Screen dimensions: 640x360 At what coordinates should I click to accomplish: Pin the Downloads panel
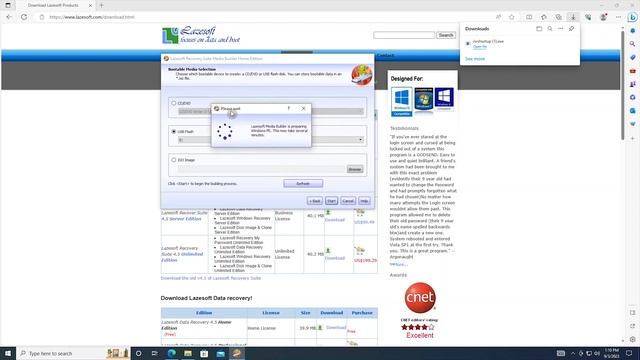571,29
